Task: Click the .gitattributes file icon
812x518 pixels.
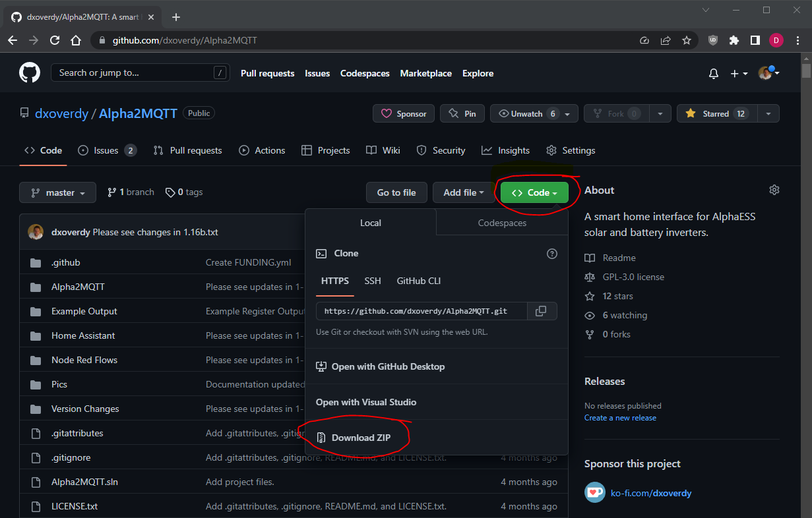Action: tap(36, 433)
